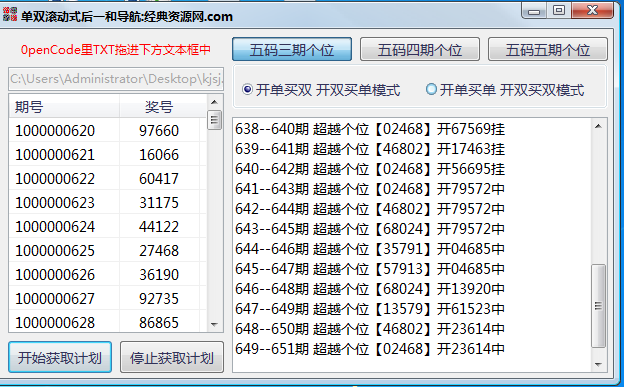
Task: Click prize number 97660
Action: point(159,131)
